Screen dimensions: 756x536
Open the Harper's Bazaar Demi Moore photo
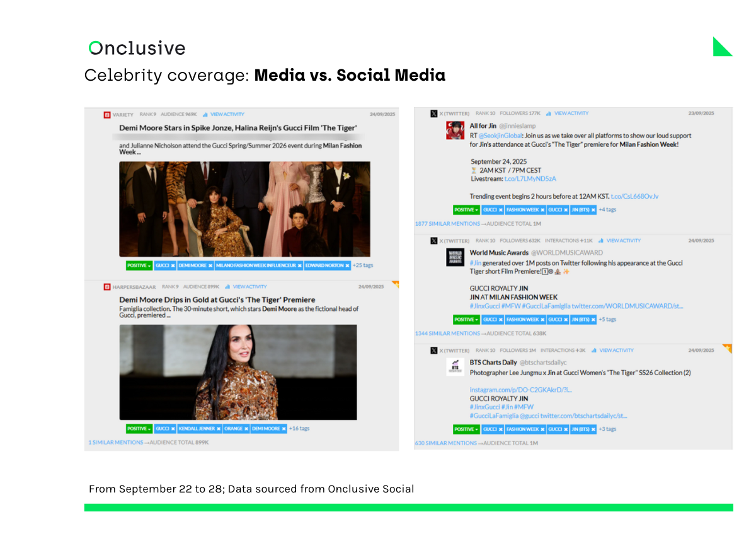pos(238,373)
